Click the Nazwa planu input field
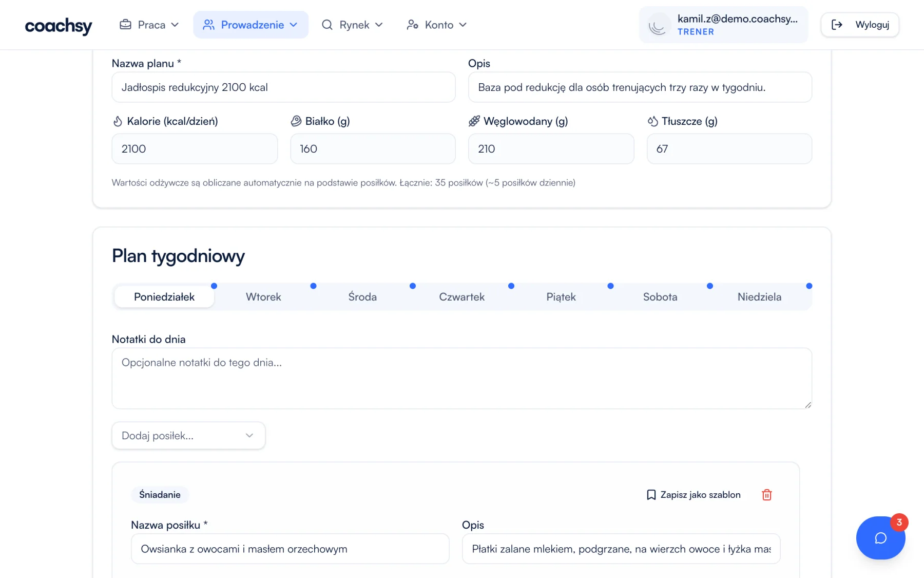 pos(283,87)
